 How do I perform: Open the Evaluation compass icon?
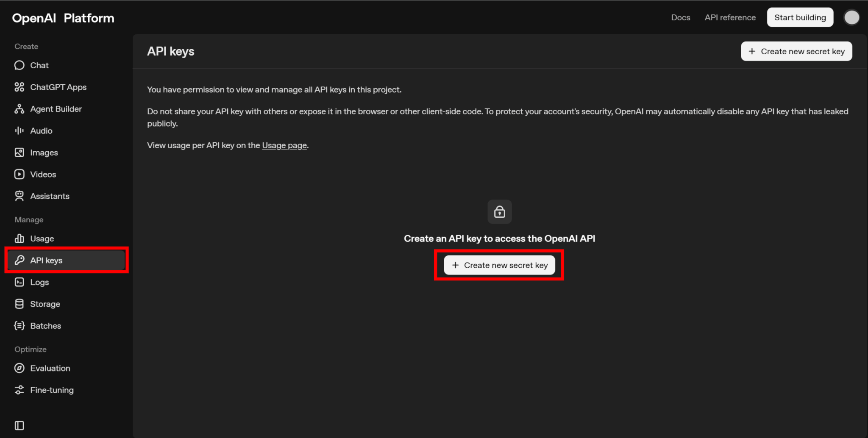(19, 369)
